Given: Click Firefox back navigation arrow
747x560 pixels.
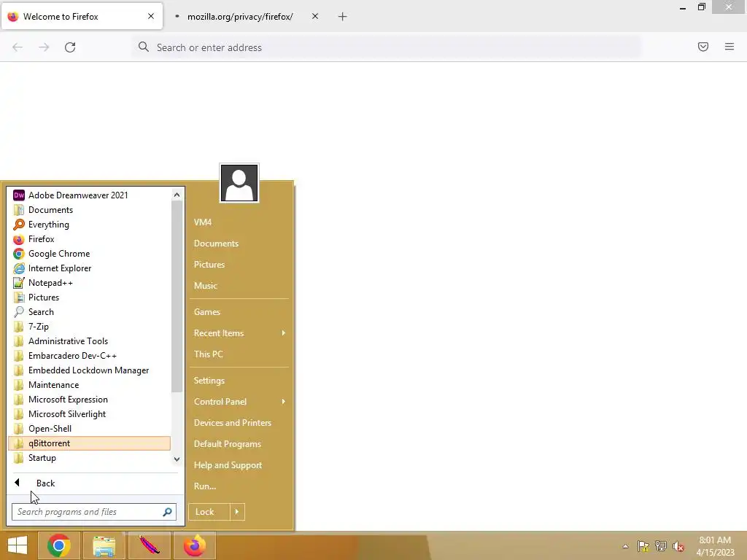Looking at the screenshot, I should pos(18,47).
